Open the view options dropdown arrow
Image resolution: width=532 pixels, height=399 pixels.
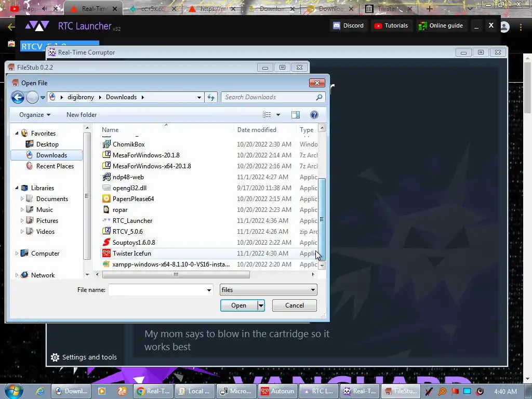pyautogui.click(x=278, y=115)
